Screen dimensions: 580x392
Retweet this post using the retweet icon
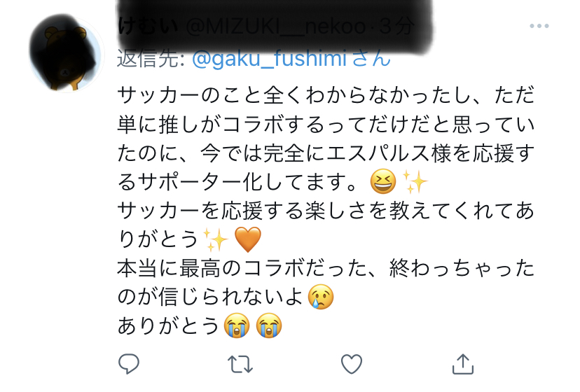click(x=240, y=363)
